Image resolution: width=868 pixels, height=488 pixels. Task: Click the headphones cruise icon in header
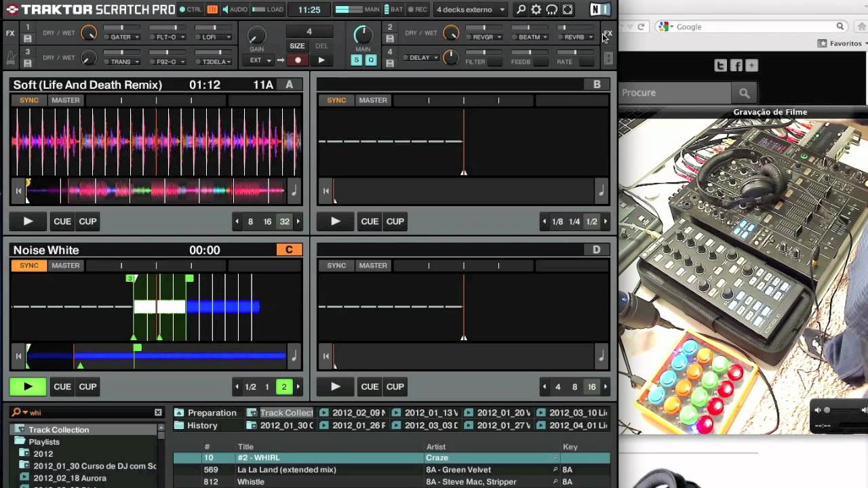coord(552,9)
